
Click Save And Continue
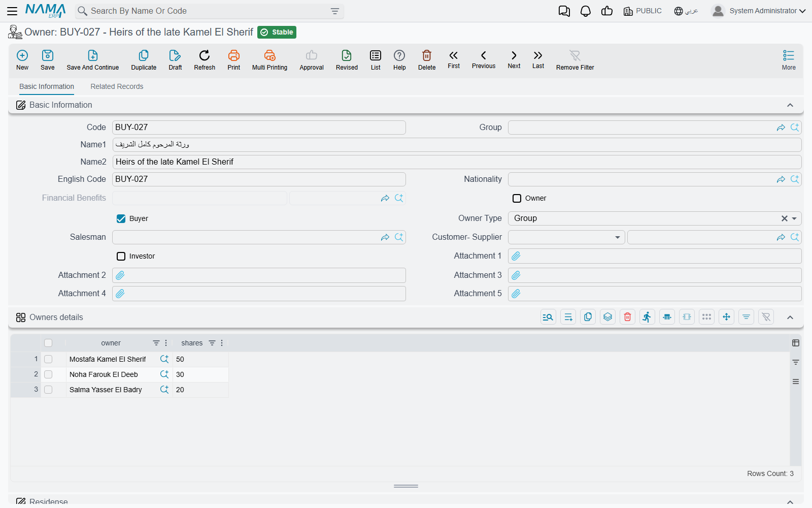[x=93, y=60]
